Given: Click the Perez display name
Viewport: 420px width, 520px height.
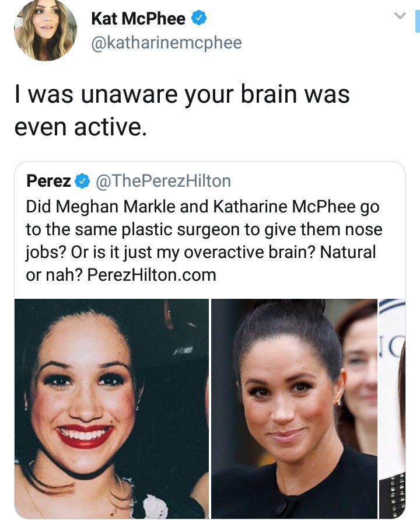Looking at the screenshot, I should [x=49, y=182].
